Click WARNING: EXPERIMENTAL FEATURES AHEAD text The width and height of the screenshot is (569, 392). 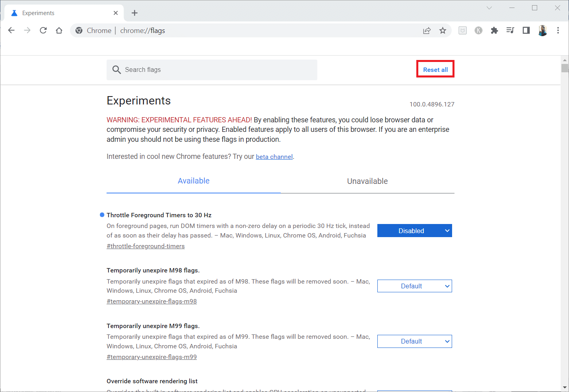click(x=179, y=120)
